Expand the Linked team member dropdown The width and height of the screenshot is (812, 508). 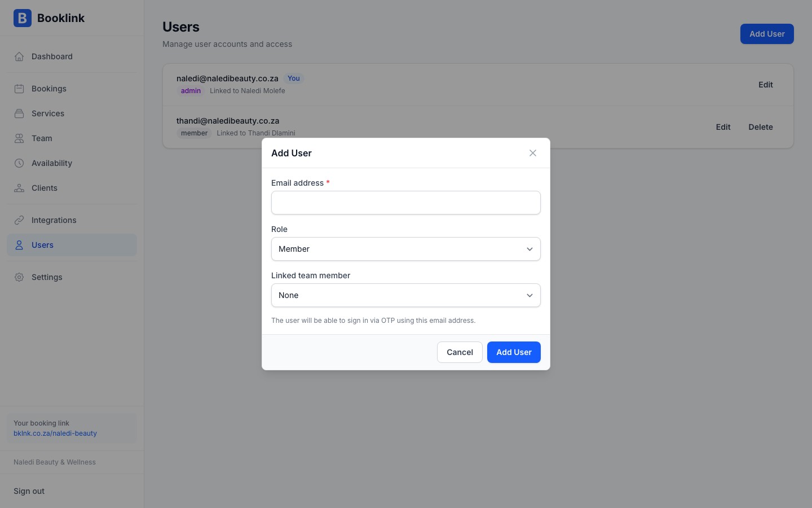tap(406, 295)
